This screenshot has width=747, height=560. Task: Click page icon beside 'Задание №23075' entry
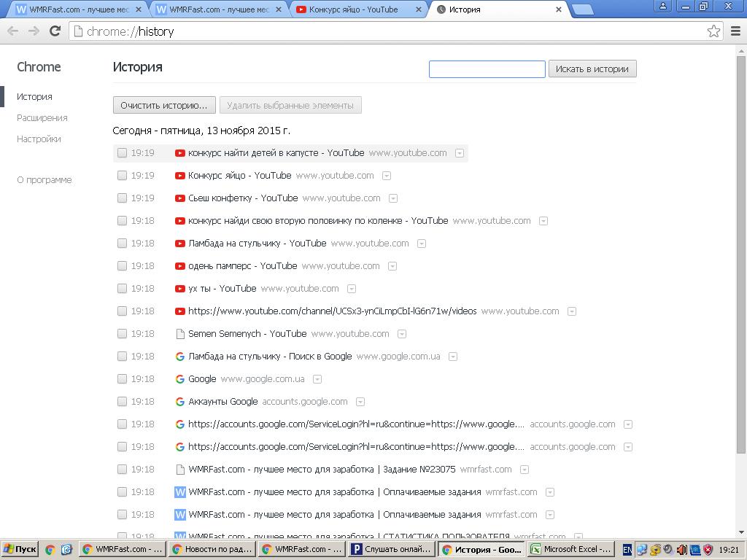point(180,470)
